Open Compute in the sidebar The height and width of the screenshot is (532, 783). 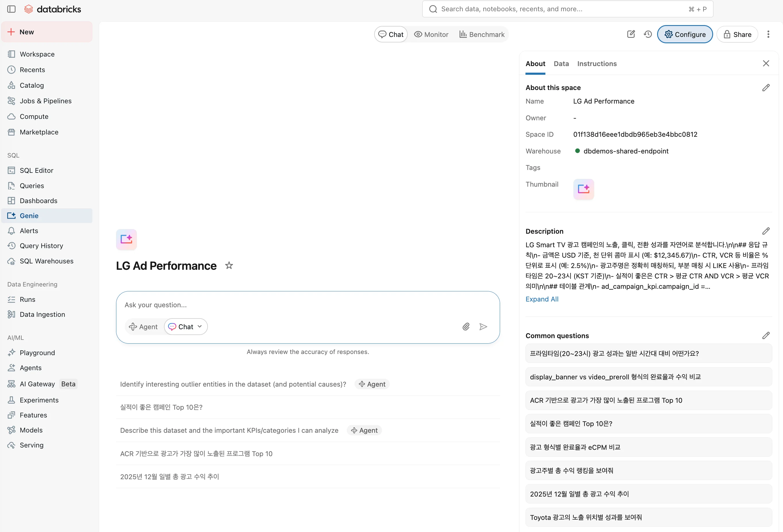pyautogui.click(x=47, y=117)
